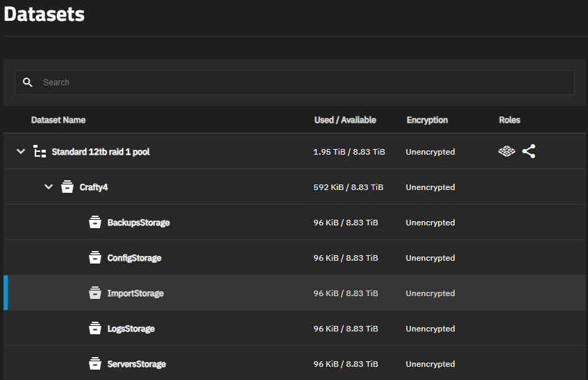
Task: Click the Encryption column header
Action: (427, 120)
